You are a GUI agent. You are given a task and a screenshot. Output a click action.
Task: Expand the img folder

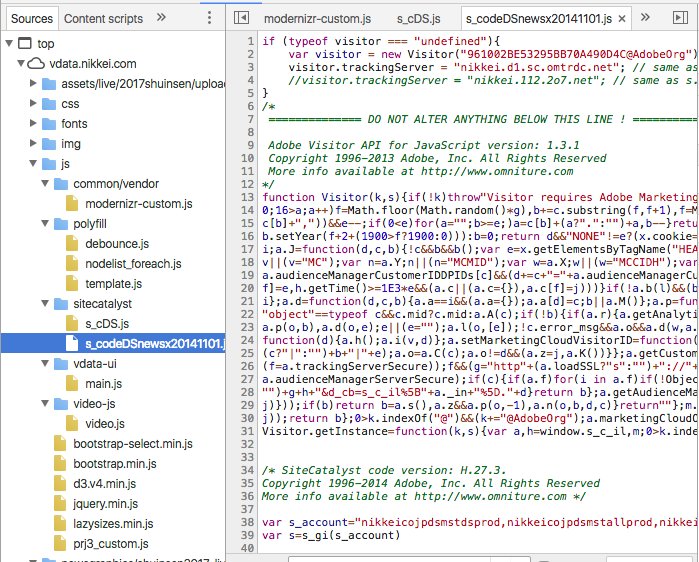pos(33,144)
